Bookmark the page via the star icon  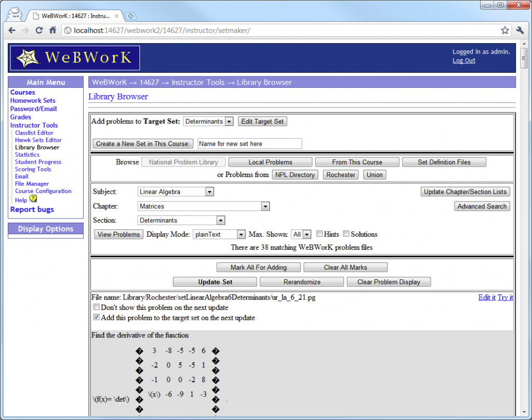point(504,30)
